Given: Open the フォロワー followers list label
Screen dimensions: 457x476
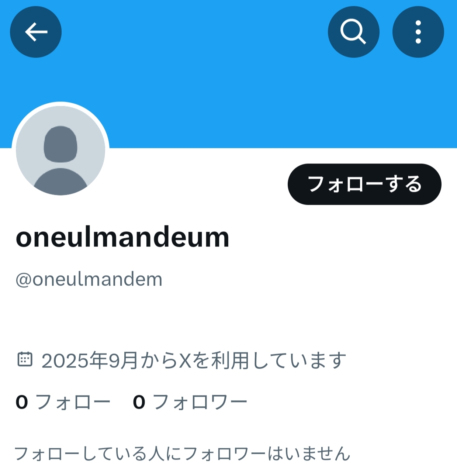Looking at the screenshot, I should coord(200,402).
